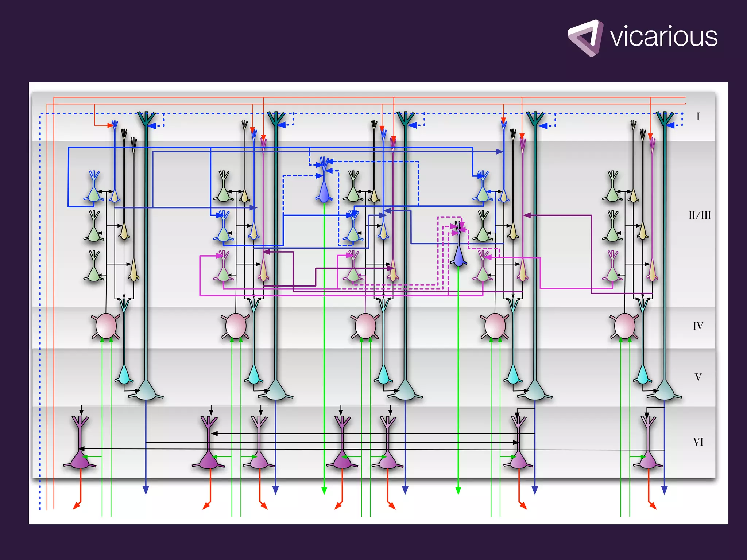Click the II/III layer label

point(699,215)
